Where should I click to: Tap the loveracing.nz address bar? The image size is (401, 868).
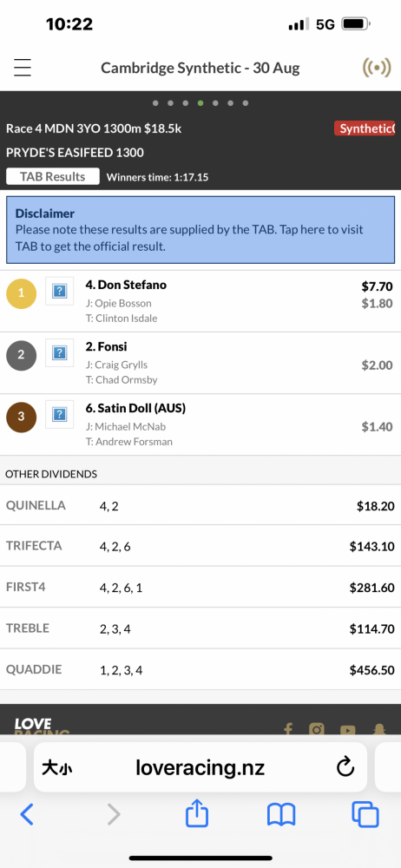point(200,767)
